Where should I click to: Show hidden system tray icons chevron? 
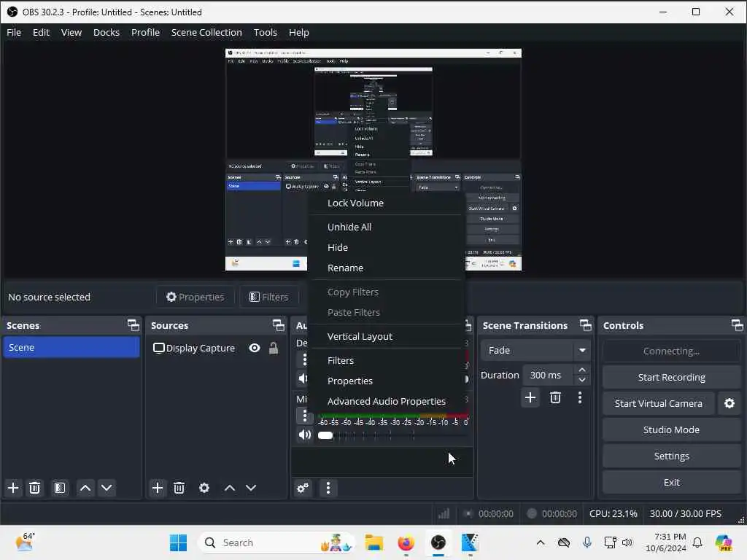(541, 542)
